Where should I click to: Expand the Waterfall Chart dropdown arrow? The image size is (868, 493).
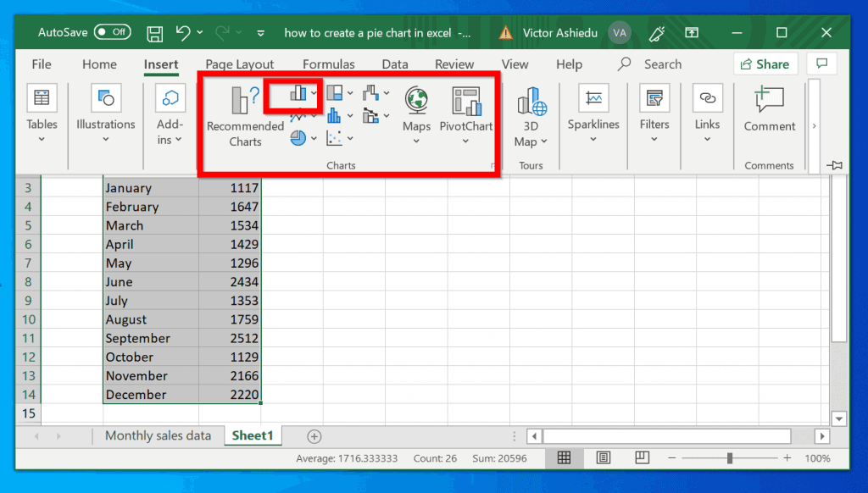[x=387, y=93]
